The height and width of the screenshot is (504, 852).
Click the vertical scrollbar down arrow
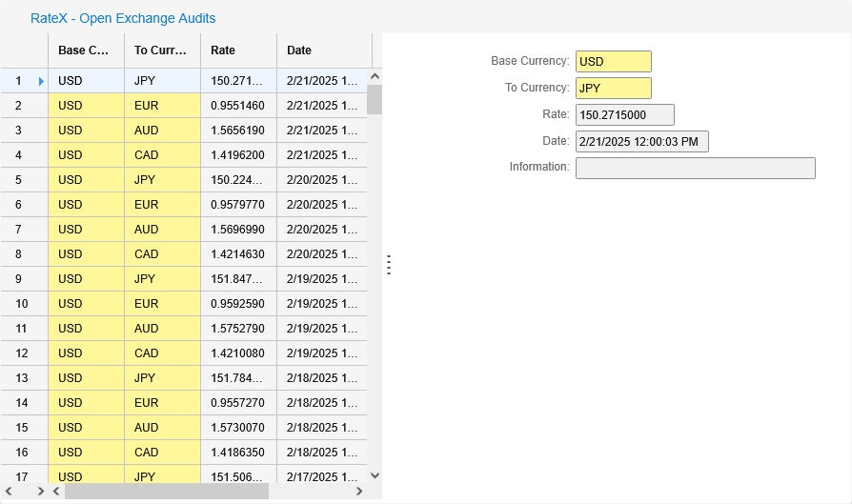click(375, 474)
